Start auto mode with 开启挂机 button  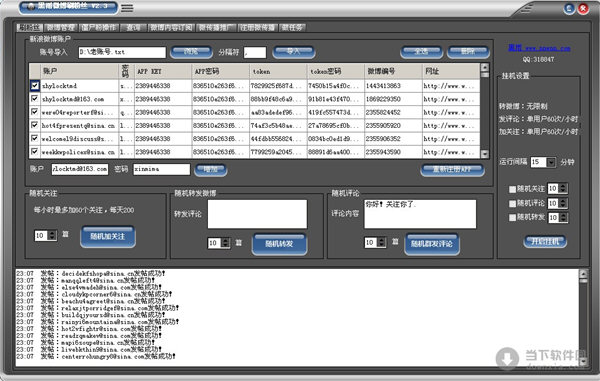(545, 241)
